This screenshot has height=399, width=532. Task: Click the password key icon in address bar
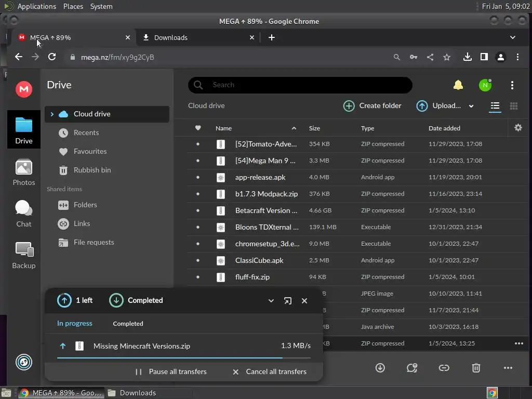coord(413,57)
